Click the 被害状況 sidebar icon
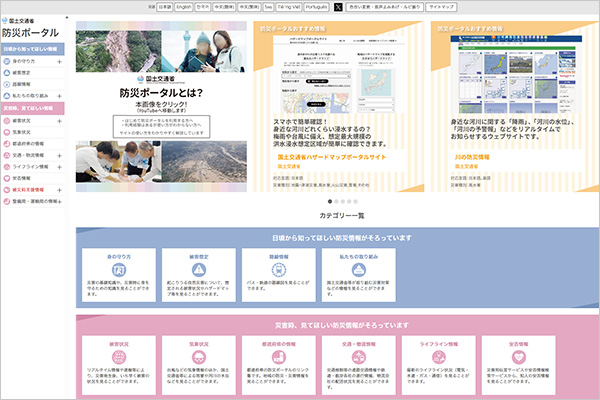Screen dimensions: 600x400 [7, 121]
